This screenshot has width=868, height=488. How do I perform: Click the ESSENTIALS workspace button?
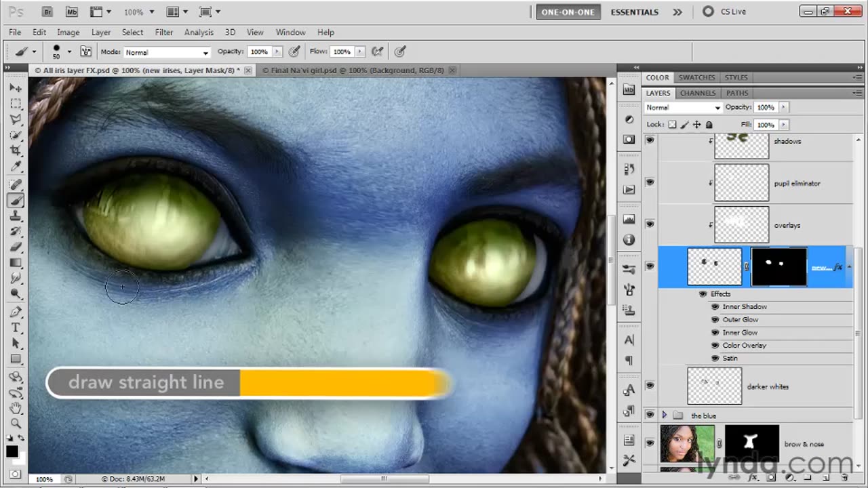(634, 12)
